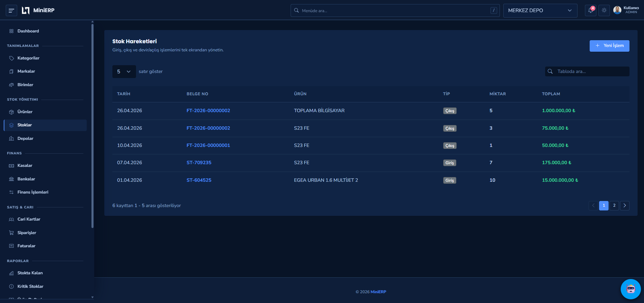Open the chatbot assistant bubble

coord(630,289)
